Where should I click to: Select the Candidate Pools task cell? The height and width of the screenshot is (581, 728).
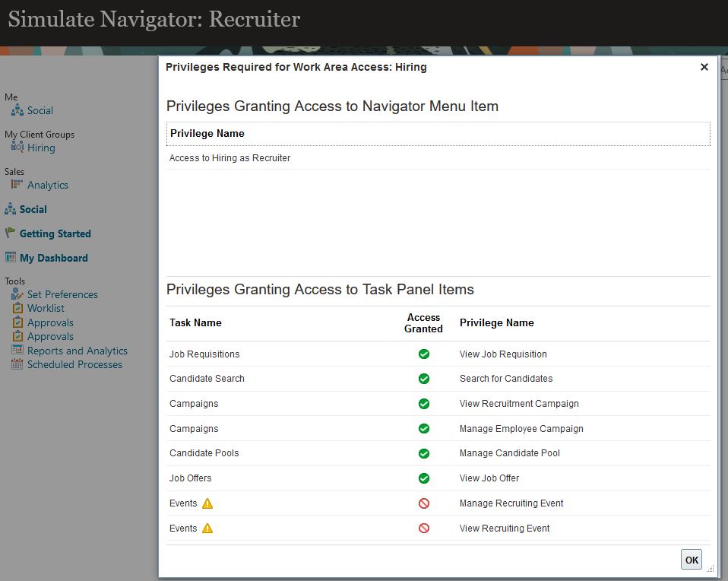click(x=204, y=453)
